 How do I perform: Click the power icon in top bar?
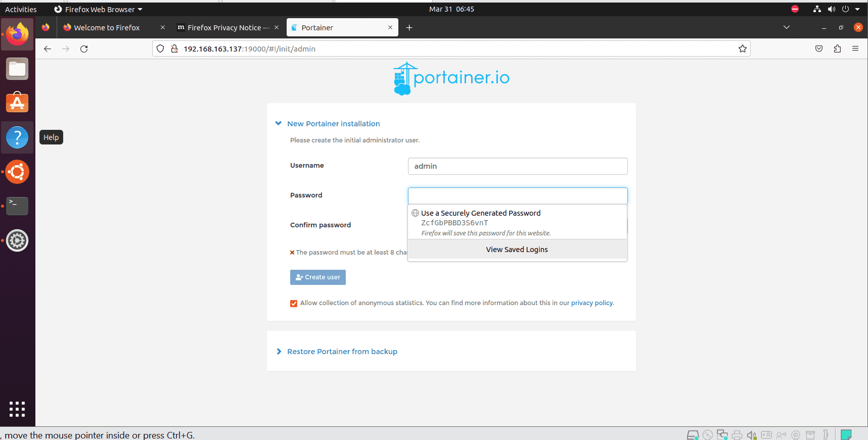(x=845, y=9)
